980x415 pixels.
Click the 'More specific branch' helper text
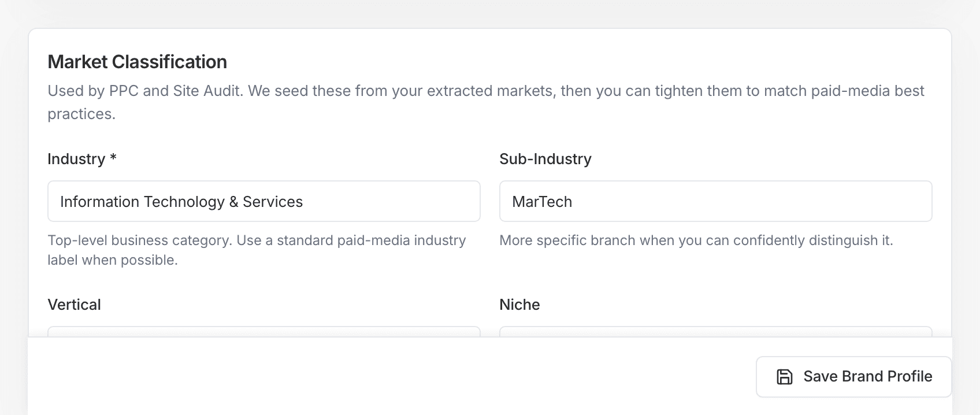click(696, 240)
